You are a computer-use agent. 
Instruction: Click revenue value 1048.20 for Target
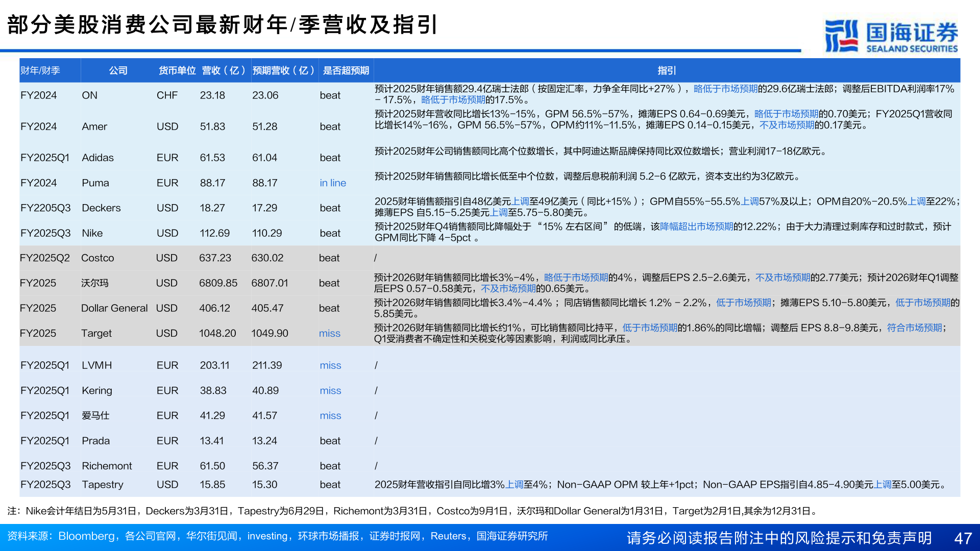point(217,333)
